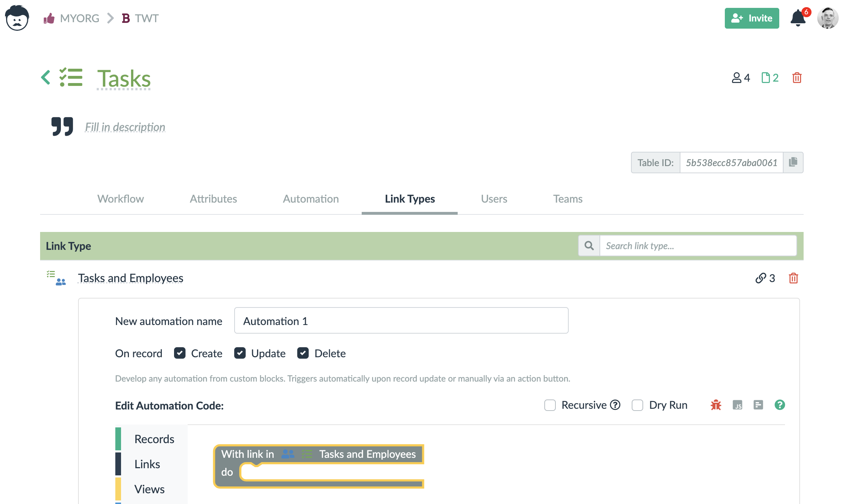This screenshot has width=843, height=504.
Task: Click the link chain icon next to Tasks and Employees
Action: (x=759, y=277)
